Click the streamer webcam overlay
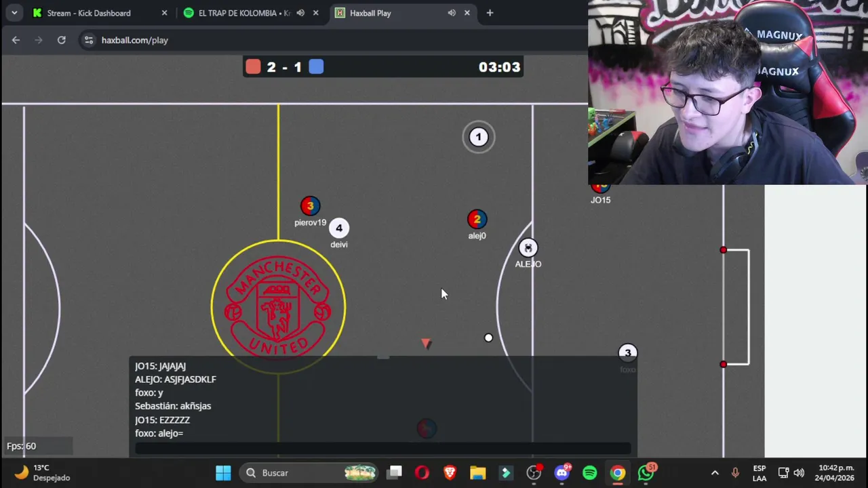The width and height of the screenshot is (868, 488). 728,92
